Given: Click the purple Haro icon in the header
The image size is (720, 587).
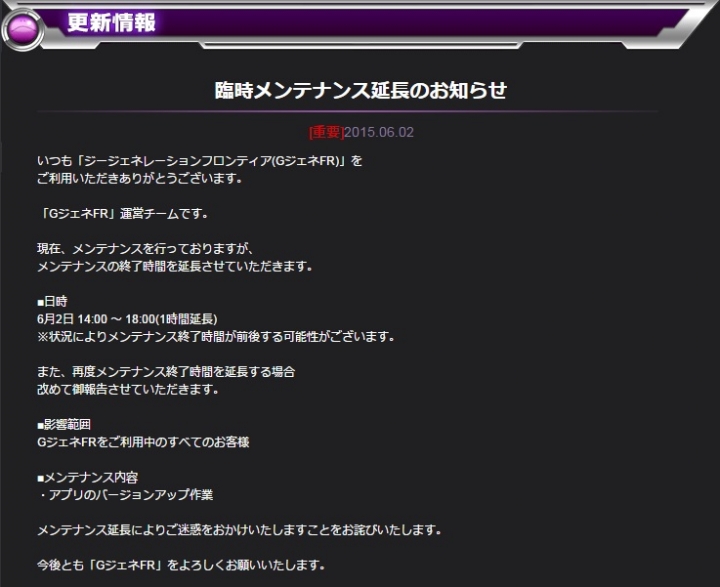Looking at the screenshot, I should click(x=22, y=29).
